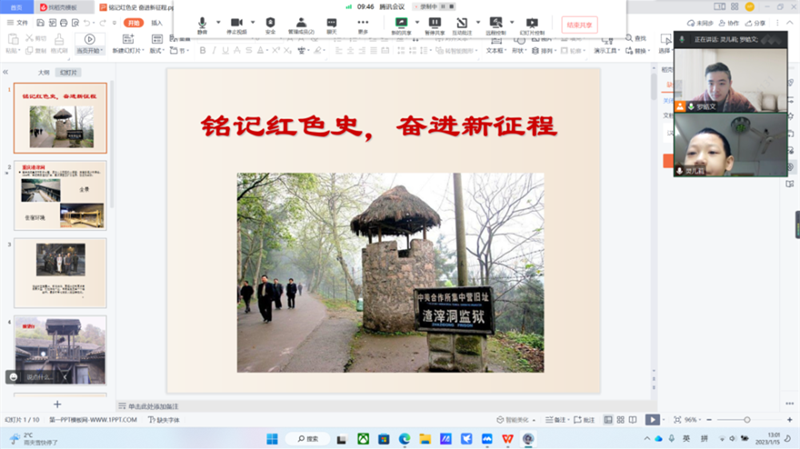The height and width of the screenshot is (449, 800).
Task: Open interactive annotation tool
Action: (x=462, y=25)
